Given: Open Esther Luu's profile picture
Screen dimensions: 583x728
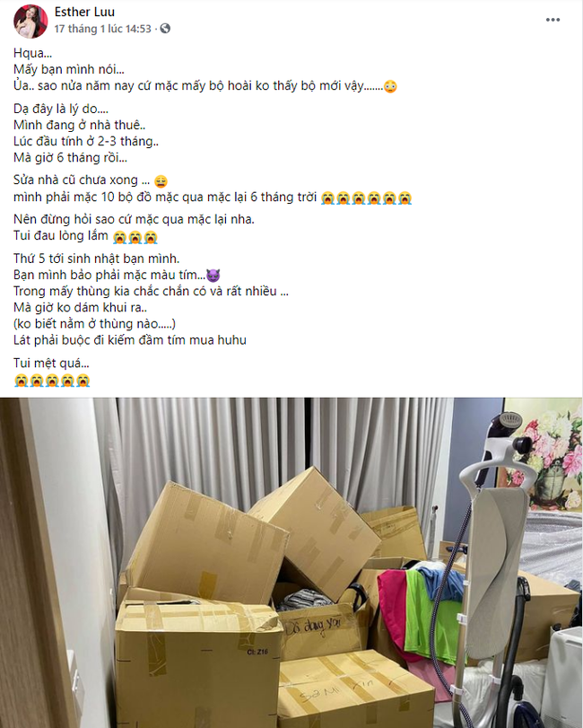Looking at the screenshot, I should click(30, 22).
